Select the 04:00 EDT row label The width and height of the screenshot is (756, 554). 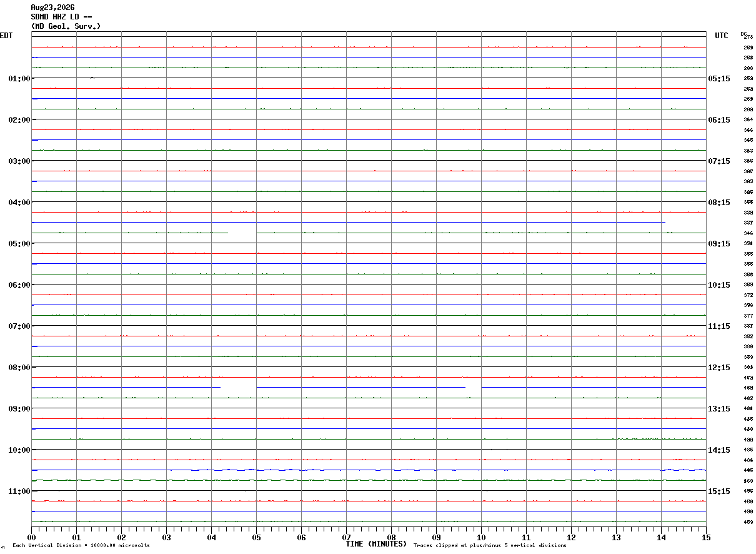[19, 202]
